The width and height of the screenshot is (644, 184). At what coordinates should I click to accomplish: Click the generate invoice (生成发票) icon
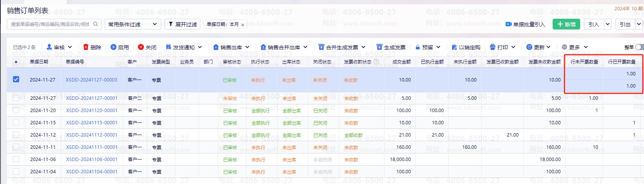(x=379, y=47)
